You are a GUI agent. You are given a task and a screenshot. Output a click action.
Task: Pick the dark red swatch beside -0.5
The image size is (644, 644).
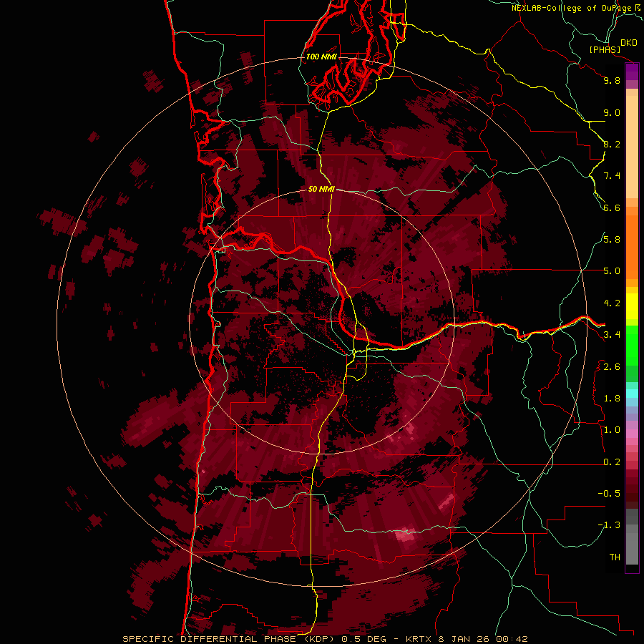tap(632, 493)
